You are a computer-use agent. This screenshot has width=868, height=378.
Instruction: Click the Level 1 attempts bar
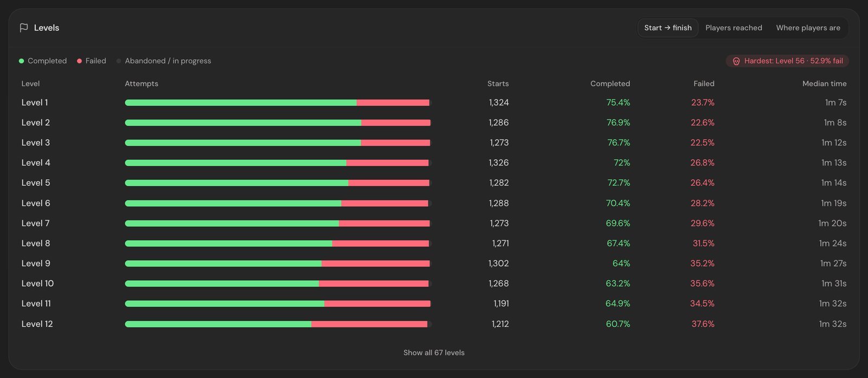pos(278,103)
